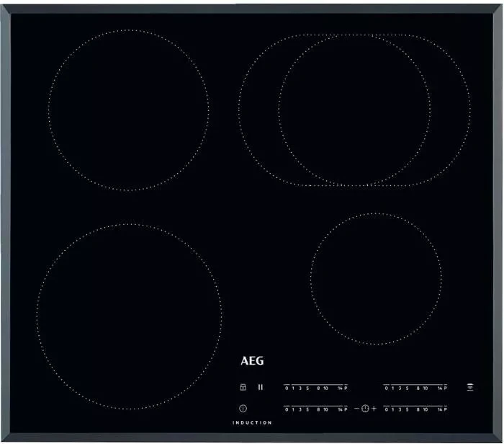This screenshot has width=504, height=444.
Task: Set upper-left power slider to 0
Action: tap(287, 388)
